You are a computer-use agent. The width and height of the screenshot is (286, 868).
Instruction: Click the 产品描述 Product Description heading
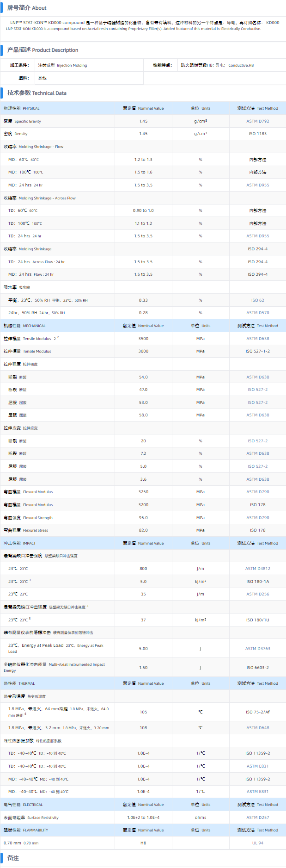[43, 50]
